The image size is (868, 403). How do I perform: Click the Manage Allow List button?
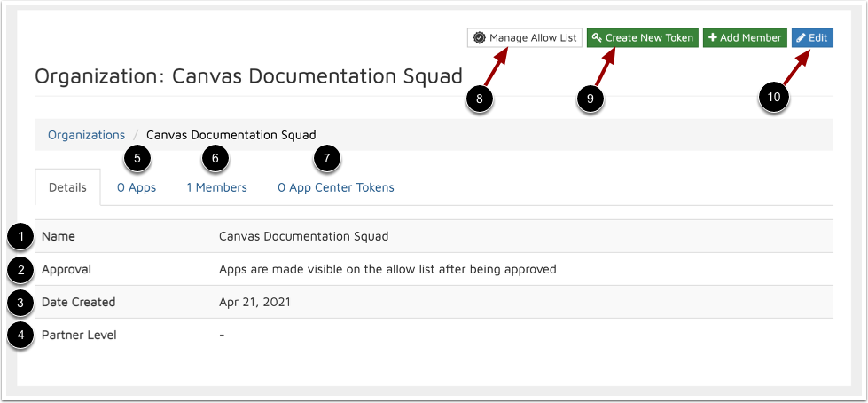[x=524, y=37]
